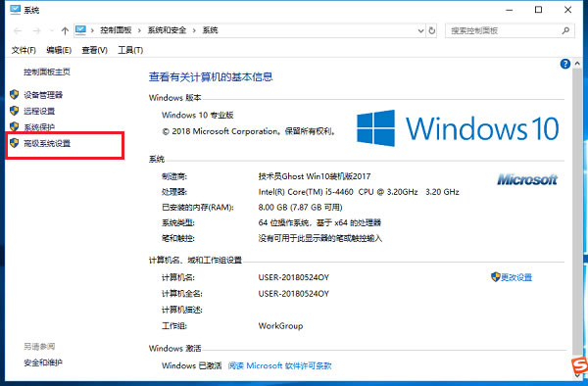The image size is (588, 386).
Task: Open Help via blue question mark
Action: tap(565, 64)
